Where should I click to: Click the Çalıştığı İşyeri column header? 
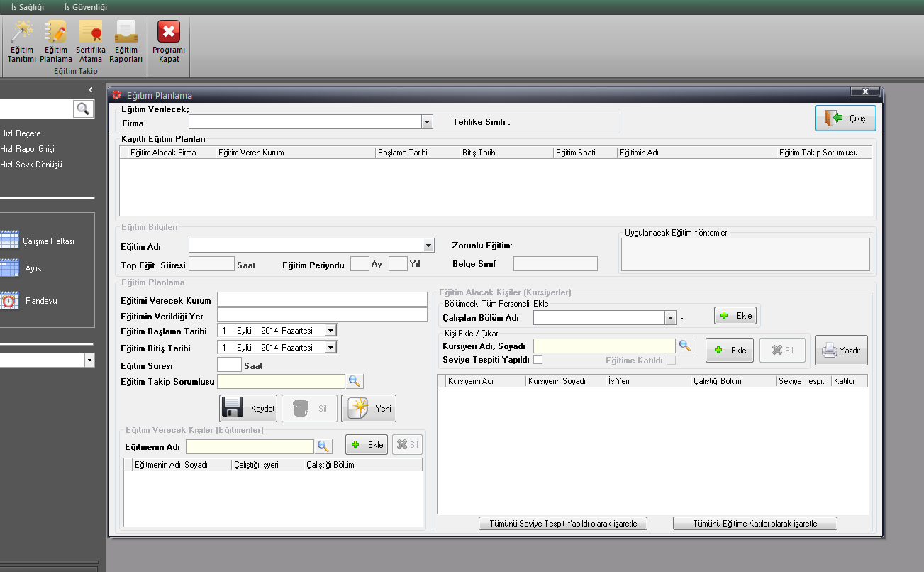267,465
